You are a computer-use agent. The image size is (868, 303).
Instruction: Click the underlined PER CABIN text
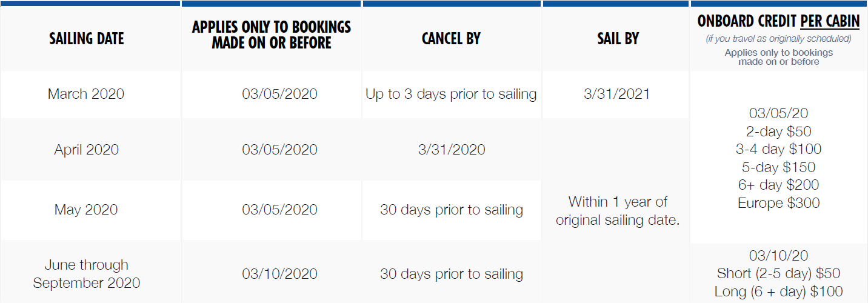[830, 21]
